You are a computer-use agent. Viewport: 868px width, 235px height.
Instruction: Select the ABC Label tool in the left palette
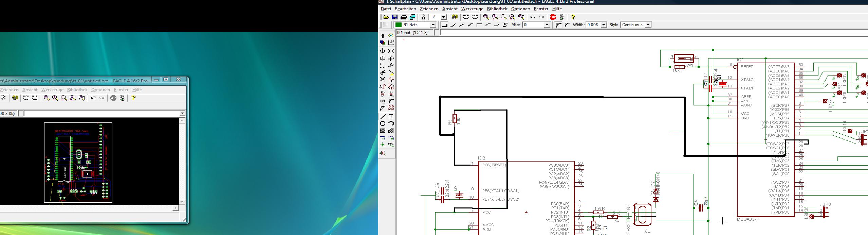391,145
